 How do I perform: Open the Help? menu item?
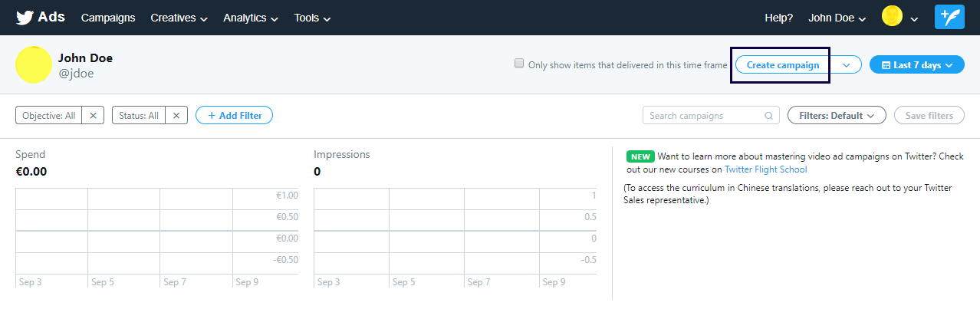click(779, 18)
